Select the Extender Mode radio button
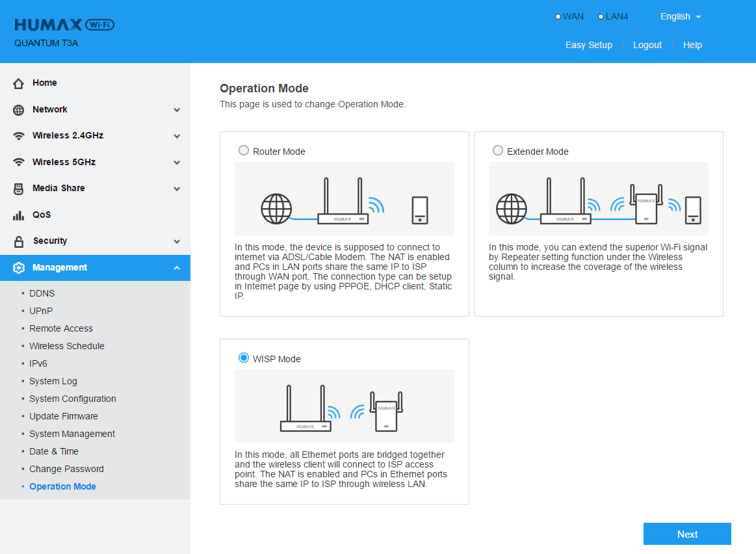756x554 pixels. click(497, 150)
